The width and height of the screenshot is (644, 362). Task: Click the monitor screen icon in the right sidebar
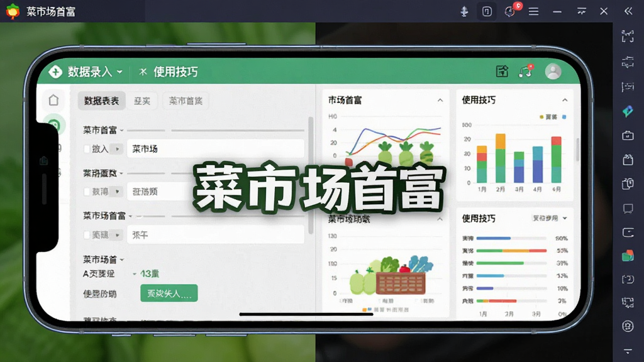pos(628,209)
